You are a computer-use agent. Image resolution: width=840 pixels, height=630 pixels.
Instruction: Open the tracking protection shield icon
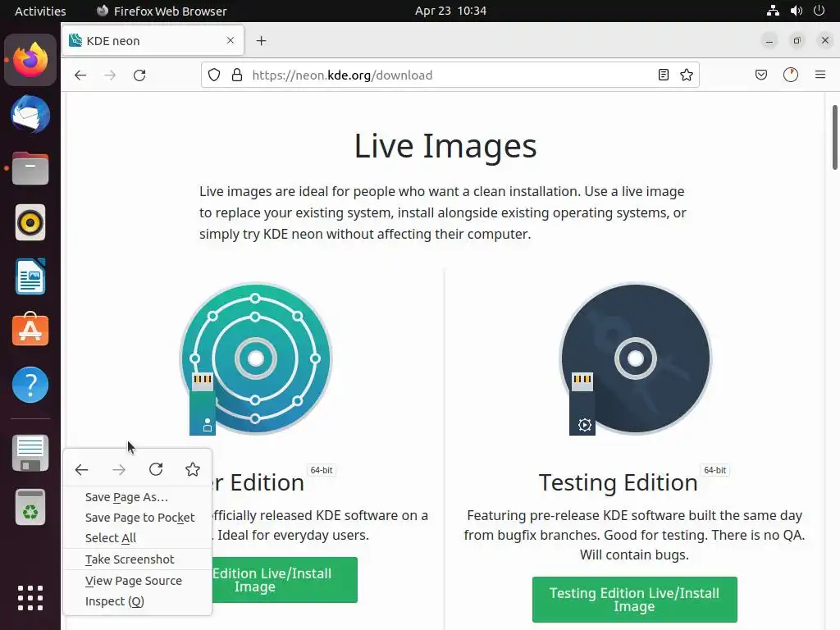pyautogui.click(x=214, y=75)
